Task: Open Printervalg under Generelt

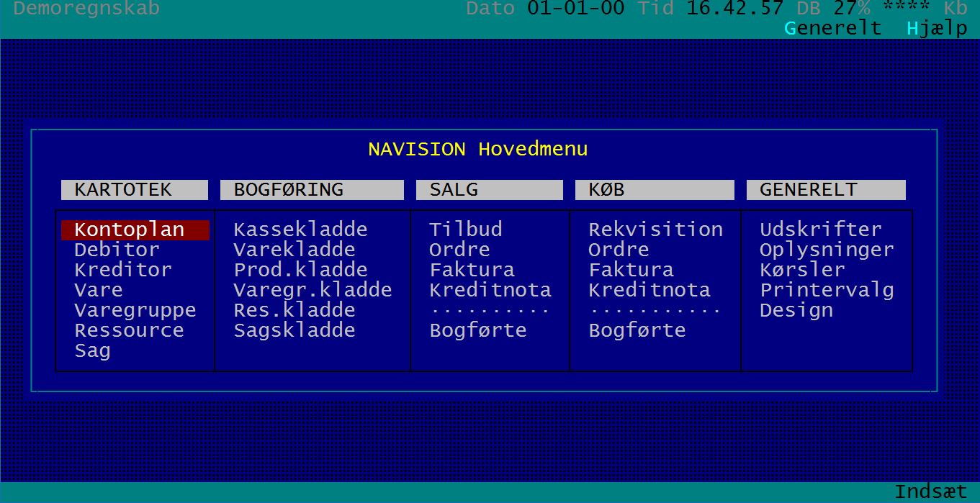Action: (x=827, y=291)
